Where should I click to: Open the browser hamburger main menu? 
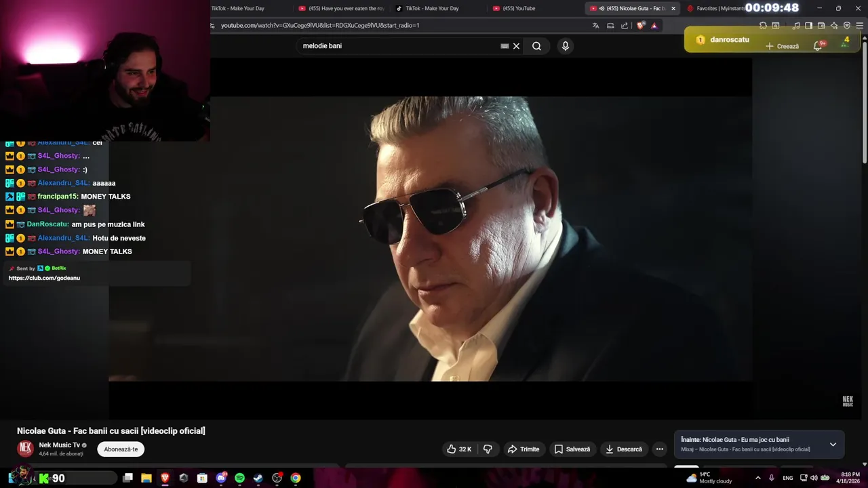click(860, 26)
